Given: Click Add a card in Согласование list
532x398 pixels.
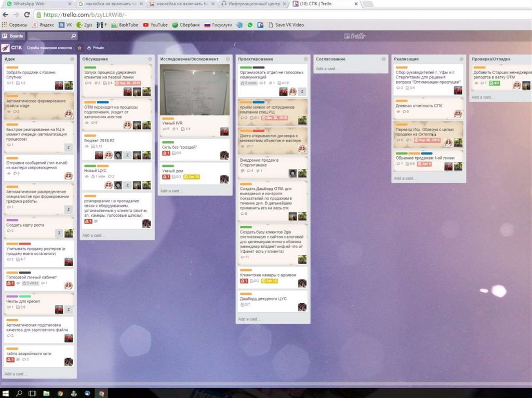Looking at the screenshot, I should click(327, 69).
